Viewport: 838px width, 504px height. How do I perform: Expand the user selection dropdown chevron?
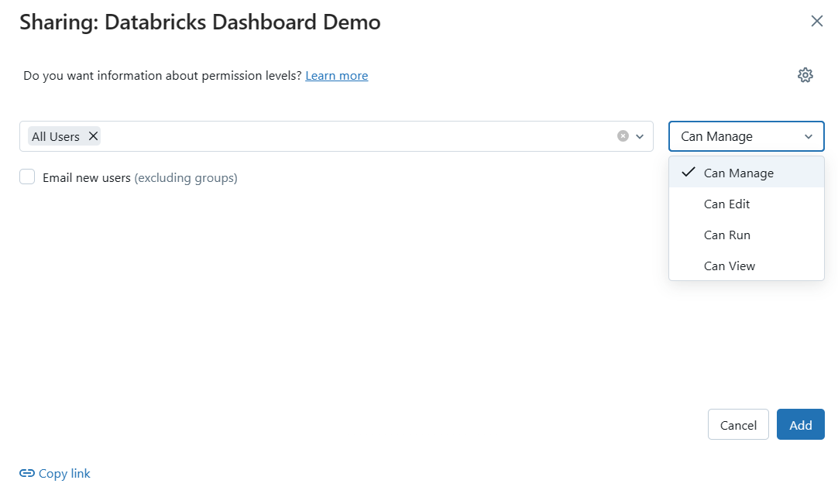[x=640, y=135]
